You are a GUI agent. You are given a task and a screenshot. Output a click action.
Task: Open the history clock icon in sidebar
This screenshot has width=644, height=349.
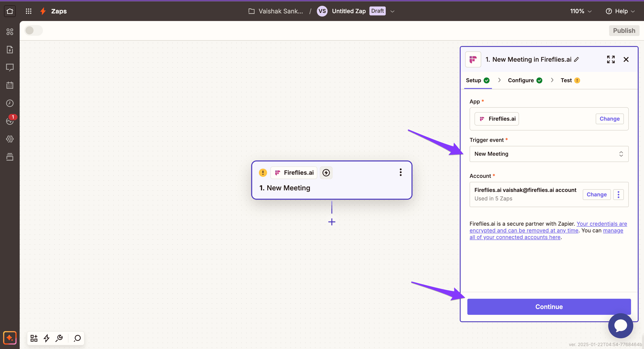[10, 103]
